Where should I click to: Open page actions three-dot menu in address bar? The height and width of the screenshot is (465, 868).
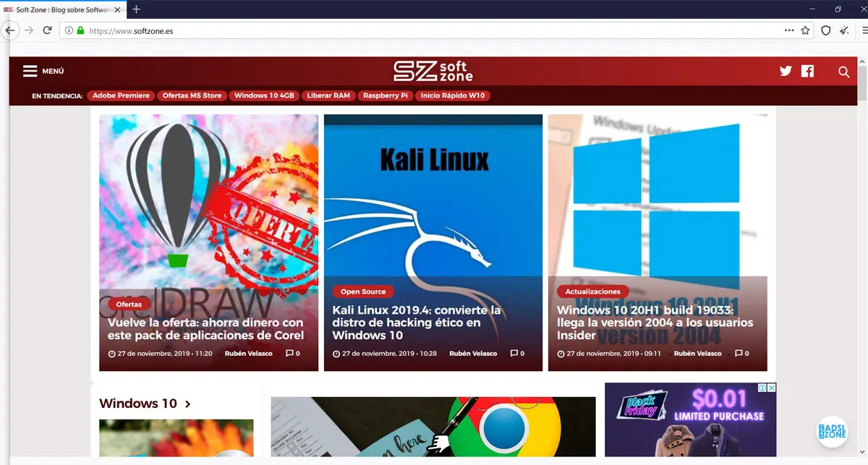click(x=789, y=30)
